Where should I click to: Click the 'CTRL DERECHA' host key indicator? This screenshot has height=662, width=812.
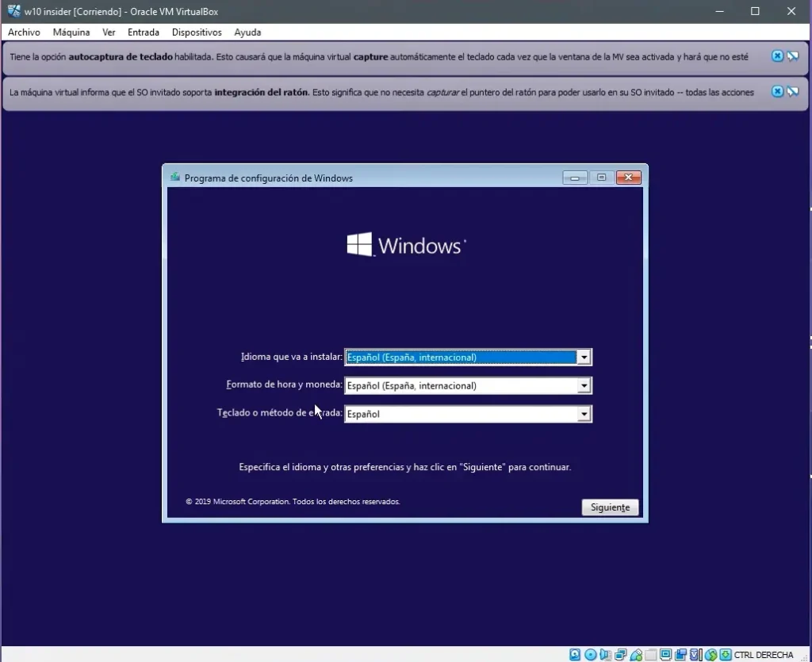point(764,655)
